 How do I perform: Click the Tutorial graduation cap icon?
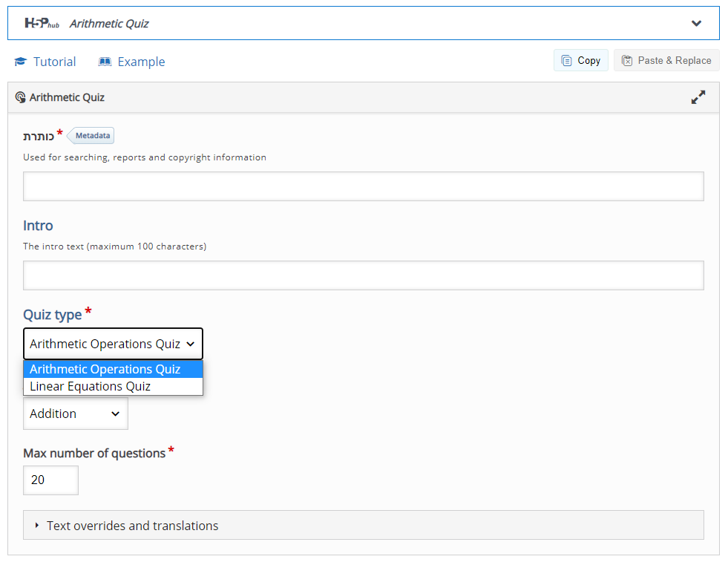(21, 62)
